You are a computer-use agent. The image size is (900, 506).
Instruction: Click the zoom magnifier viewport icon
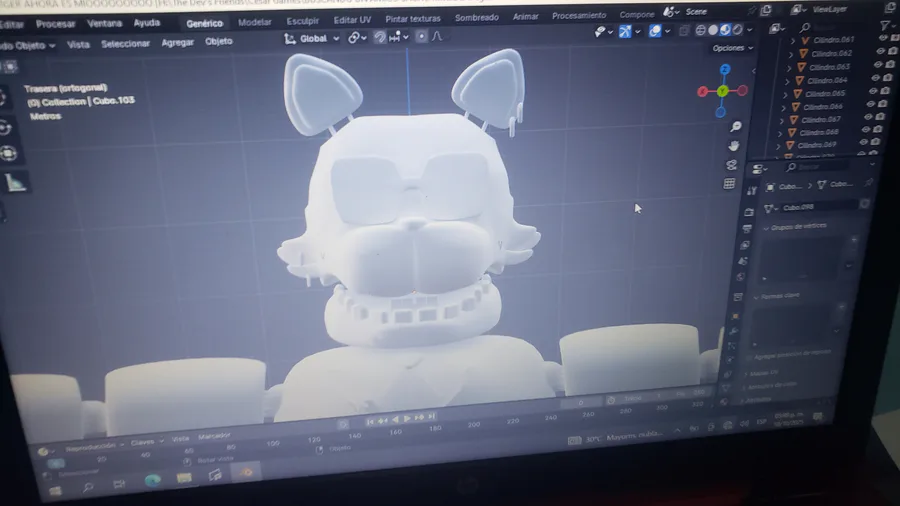click(736, 126)
